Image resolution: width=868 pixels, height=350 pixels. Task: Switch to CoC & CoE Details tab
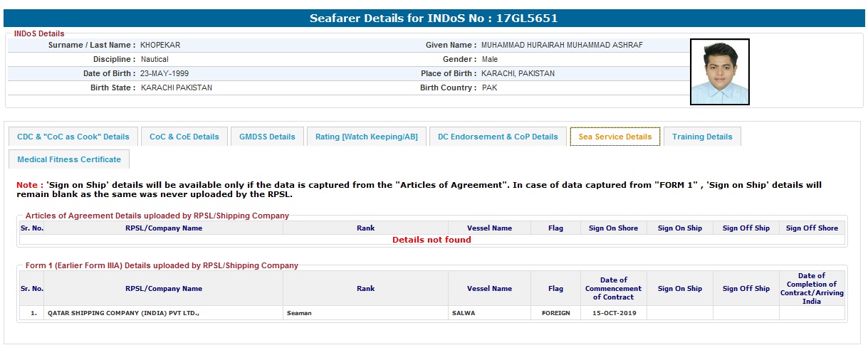[x=184, y=137]
